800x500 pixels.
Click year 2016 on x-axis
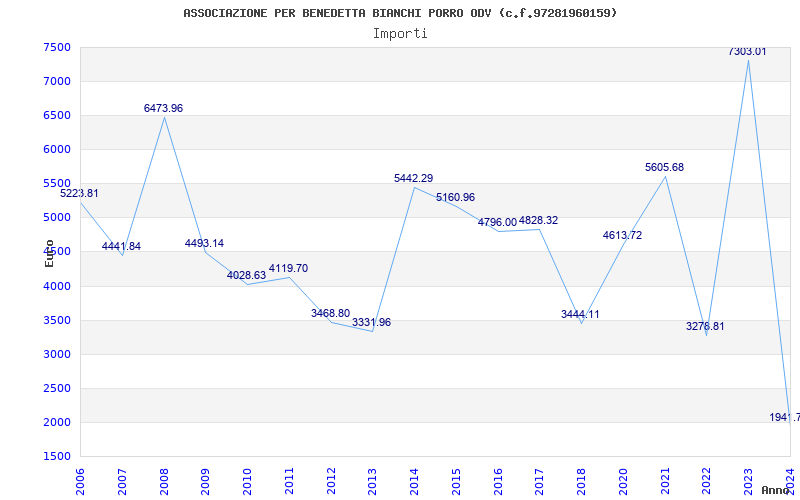pos(498,481)
